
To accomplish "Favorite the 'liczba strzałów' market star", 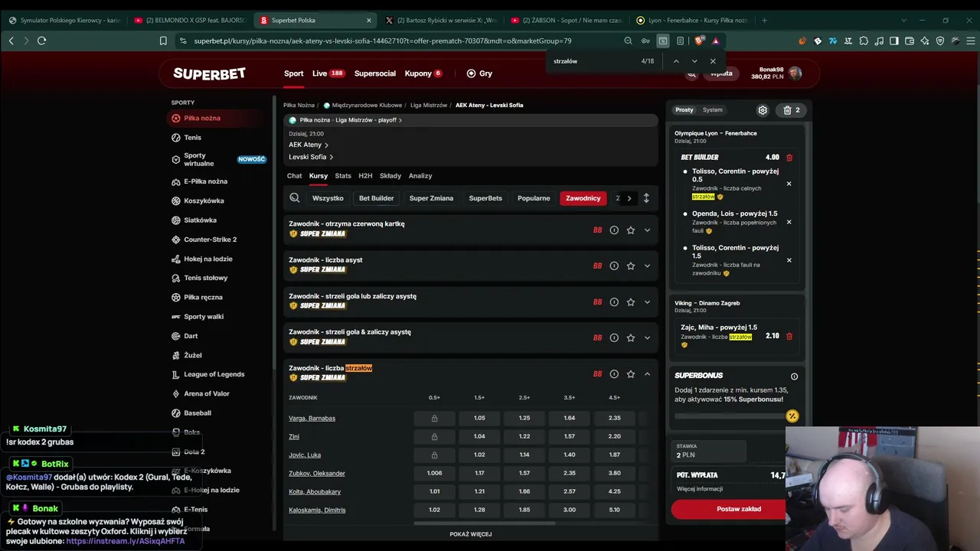I will click(631, 374).
